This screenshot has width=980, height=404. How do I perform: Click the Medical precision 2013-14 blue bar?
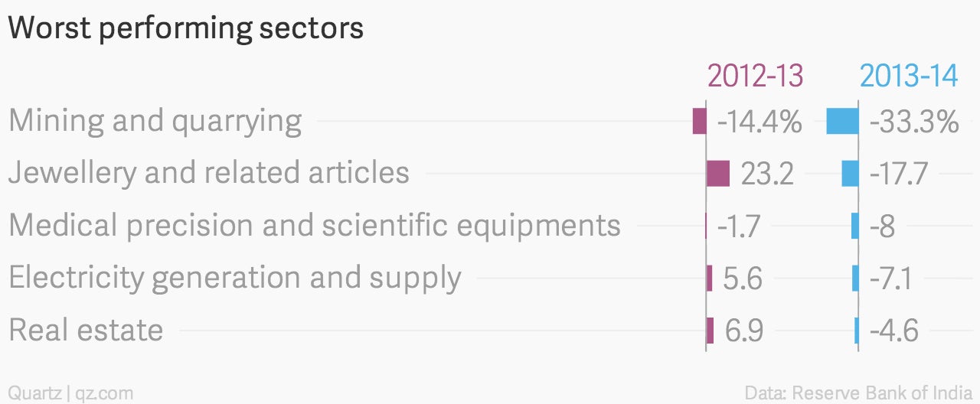(x=854, y=226)
